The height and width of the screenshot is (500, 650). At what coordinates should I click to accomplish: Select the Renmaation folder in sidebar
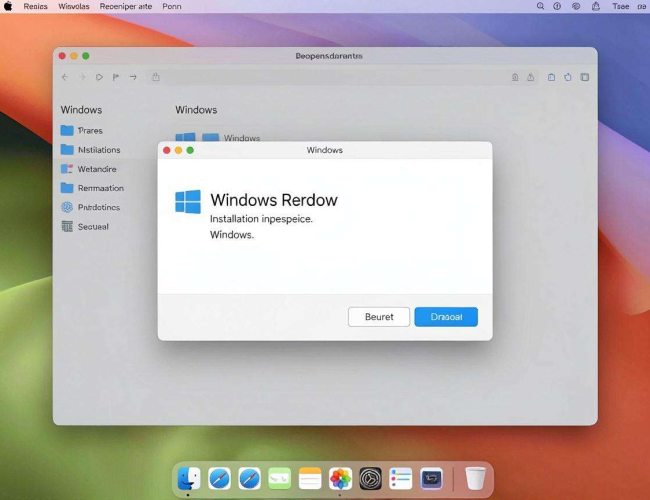92,188
